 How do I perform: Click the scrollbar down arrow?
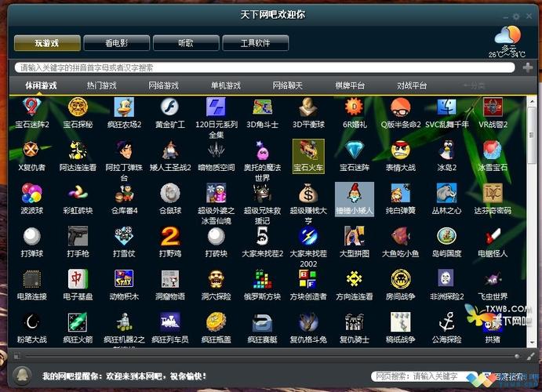532,343
